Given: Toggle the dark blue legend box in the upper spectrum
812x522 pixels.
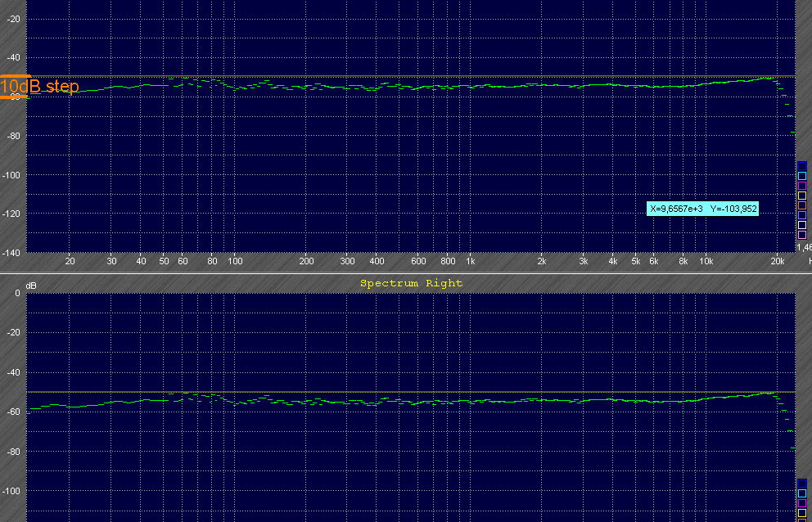Looking at the screenshot, I should [802, 166].
